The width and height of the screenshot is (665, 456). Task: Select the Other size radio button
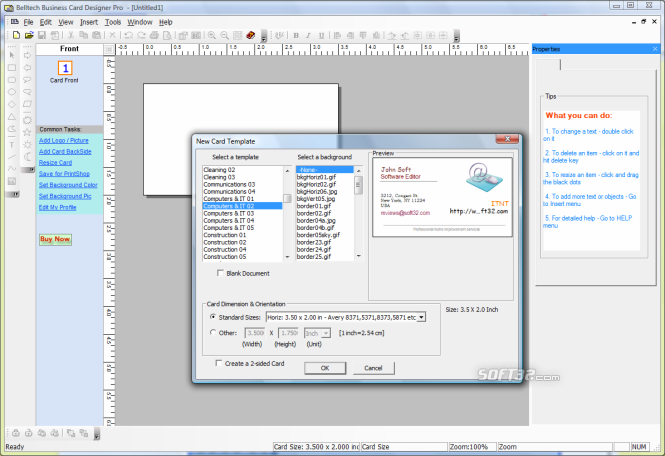point(213,333)
